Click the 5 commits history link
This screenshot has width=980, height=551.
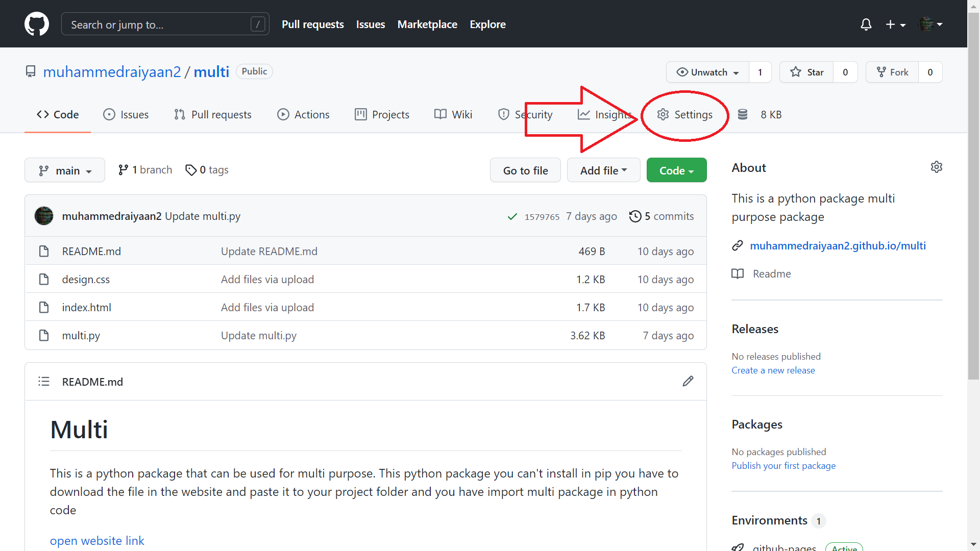point(661,216)
